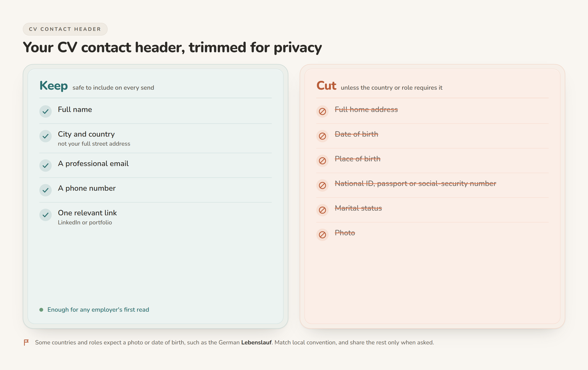Click the prohibited icon by National ID item
The width and height of the screenshot is (588, 370).
click(322, 185)
